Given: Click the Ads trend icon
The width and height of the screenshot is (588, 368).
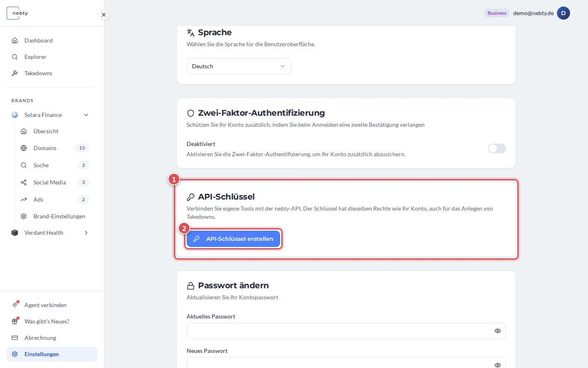Looking at the screenshot, I should click(x=24, y=200).
